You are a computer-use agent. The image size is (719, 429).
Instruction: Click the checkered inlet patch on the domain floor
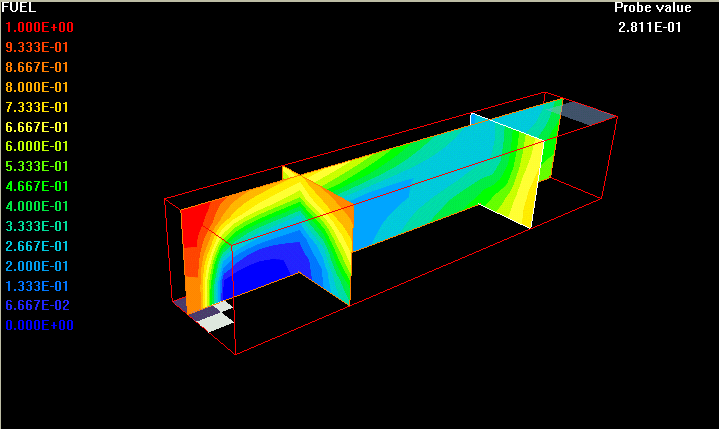tap(214, 315)
